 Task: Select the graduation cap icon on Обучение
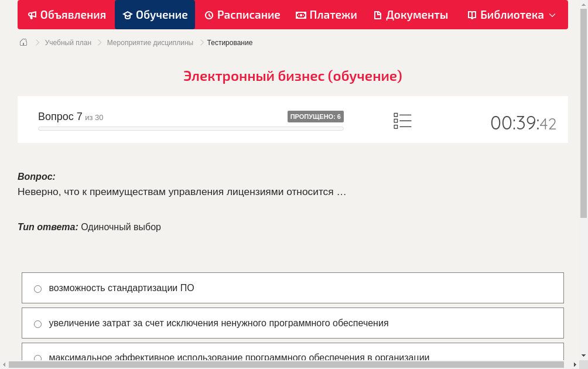(128, 15)
